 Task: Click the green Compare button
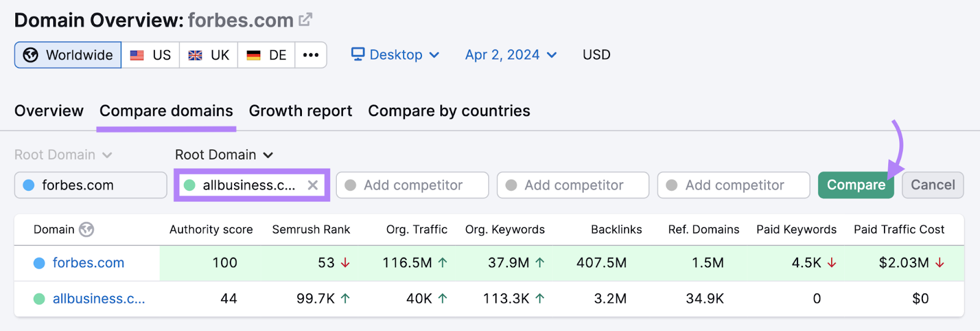pyautogui.click(x=856, y=185)
